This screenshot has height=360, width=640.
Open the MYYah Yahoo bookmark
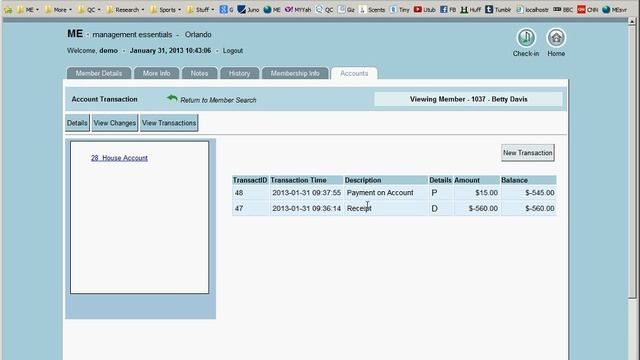click(298, 9)
